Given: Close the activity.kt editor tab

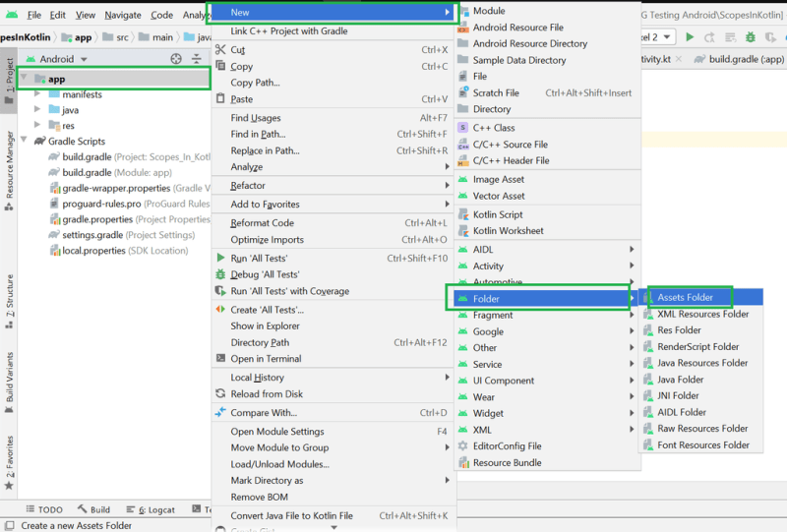Looking at the screenshot, I should click(x=679, y=59).
